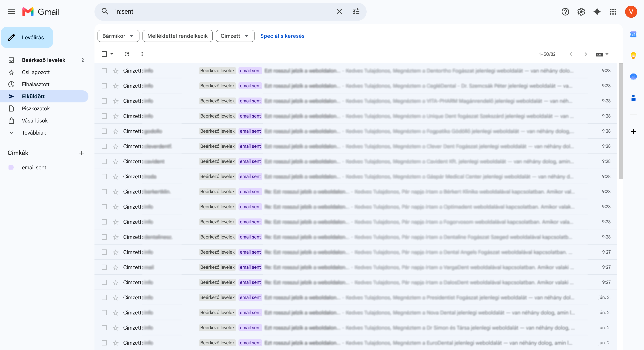Select checkbox of the first 9:27 email
Viewport: 644px width, 350px height.
104,252
